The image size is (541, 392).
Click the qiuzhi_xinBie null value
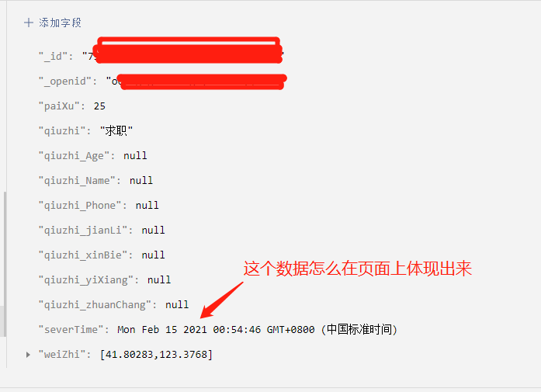tap(153, 255)
